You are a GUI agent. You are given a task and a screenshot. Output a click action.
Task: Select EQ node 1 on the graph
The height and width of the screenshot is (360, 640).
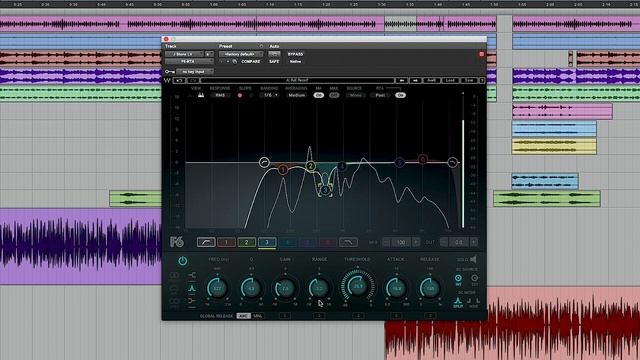pyautogui.click(x=283, y=169)
